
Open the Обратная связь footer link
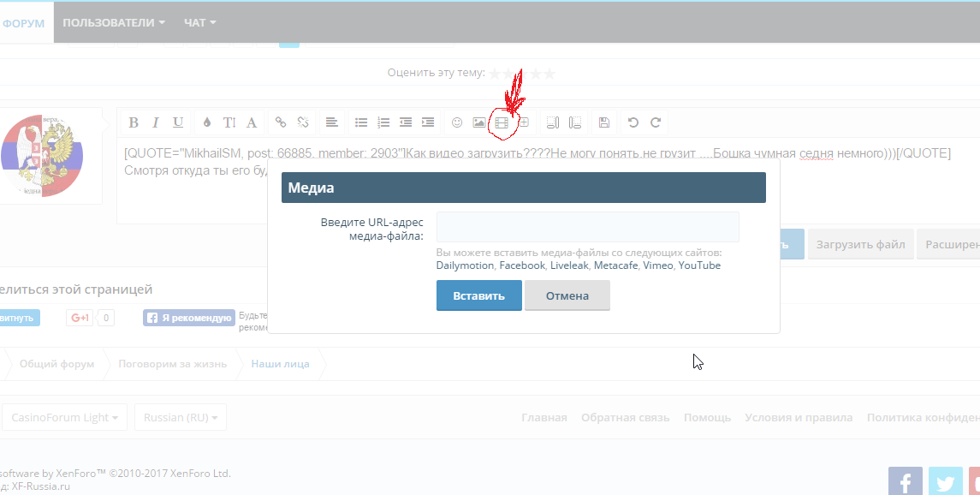point(625,418)
